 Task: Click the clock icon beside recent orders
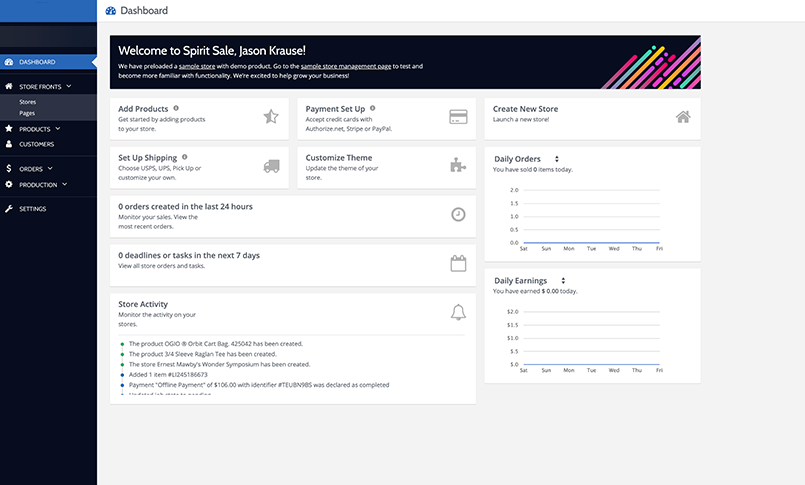pos(458,215)
